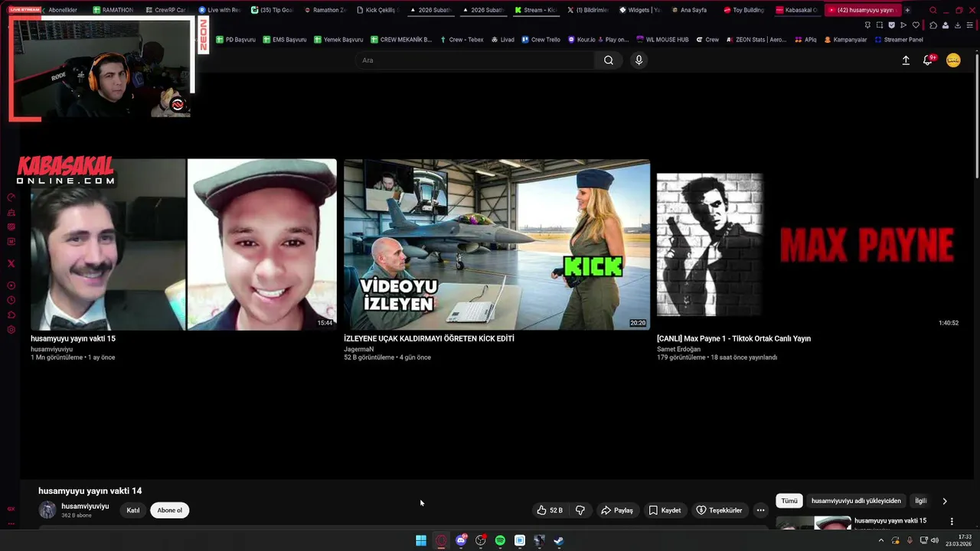Open Kampanyalar bookmark
The image size is (980, 551).
pos(845,40)
